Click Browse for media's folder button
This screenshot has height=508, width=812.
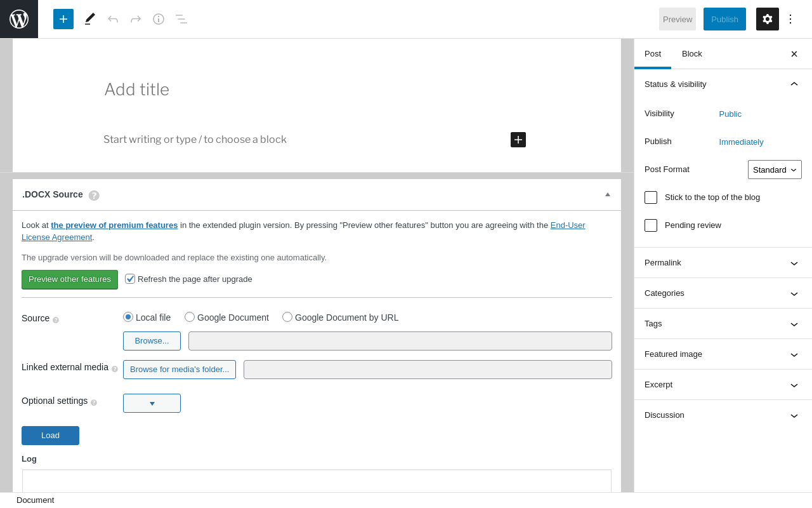pos(180,370)
